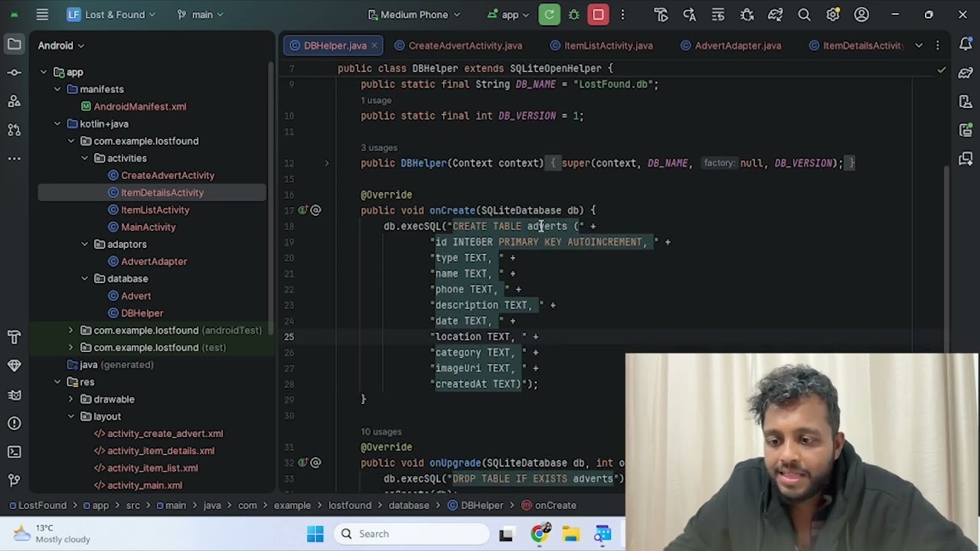Select the DBHelper.java editor tab
Image resolution: width=980 pixels, height=551 pixels.
pos(334,45)
